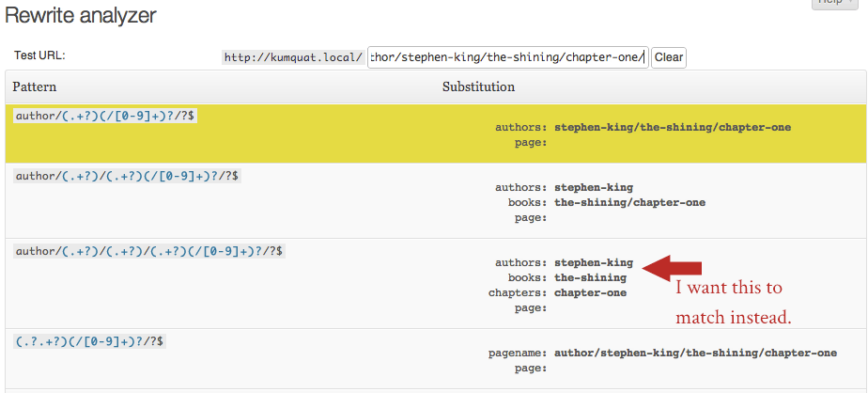868x393 pixels.
Task: Select pattern '(.?.+?)(/[0-9]+)?/?$'
Action: click(x=89, y=342)
